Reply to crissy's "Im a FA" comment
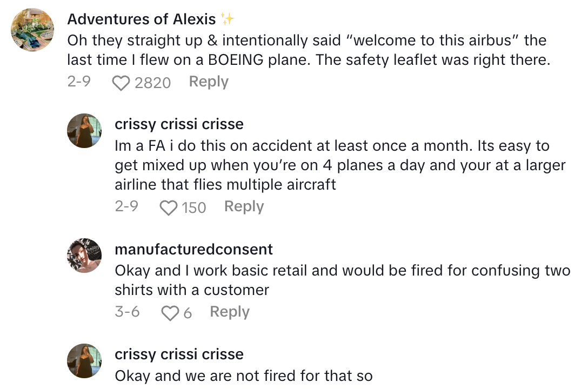Image resolution: width=588 pixels, height=389 pixels. (x=244, y=207)
